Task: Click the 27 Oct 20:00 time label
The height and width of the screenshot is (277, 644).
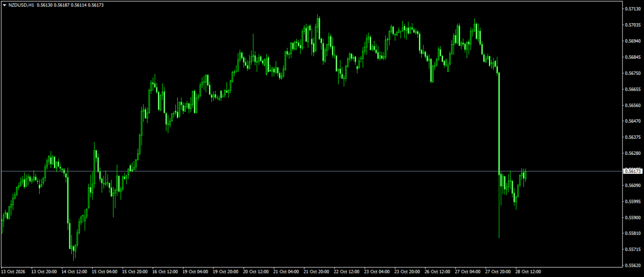Action: tap(498, 272)
